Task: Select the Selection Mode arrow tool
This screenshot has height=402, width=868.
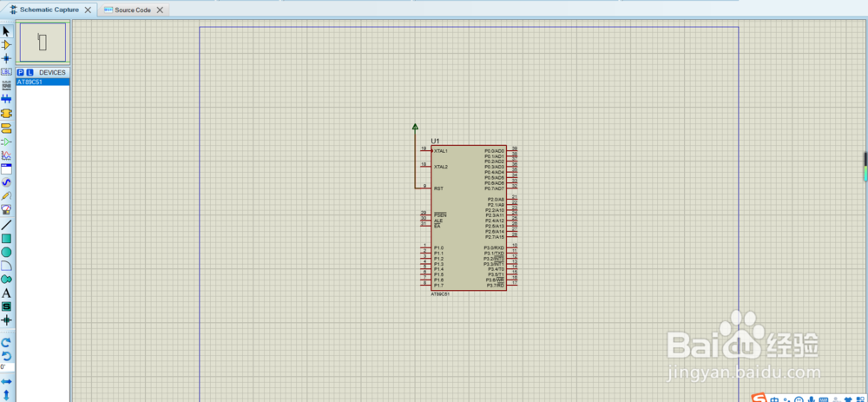Action: pos(7,31)
